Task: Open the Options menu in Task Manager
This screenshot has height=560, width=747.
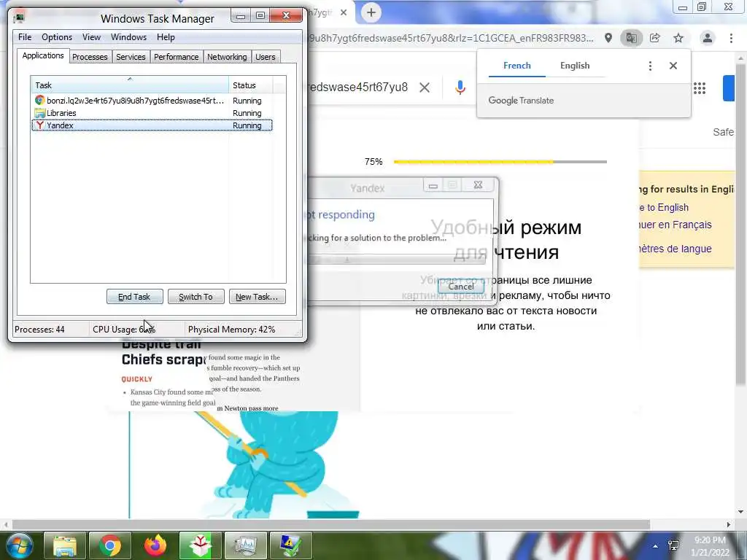Action: (x=57, y=37)
